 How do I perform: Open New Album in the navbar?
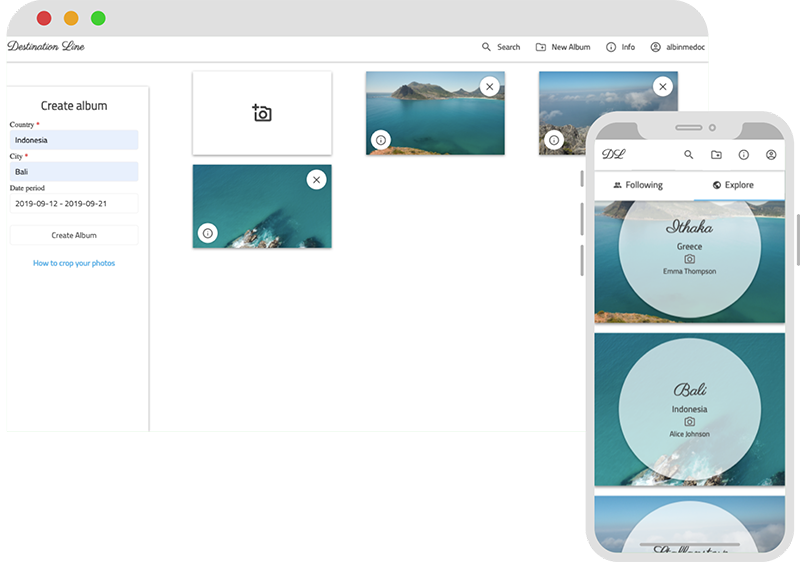[563, 47]
